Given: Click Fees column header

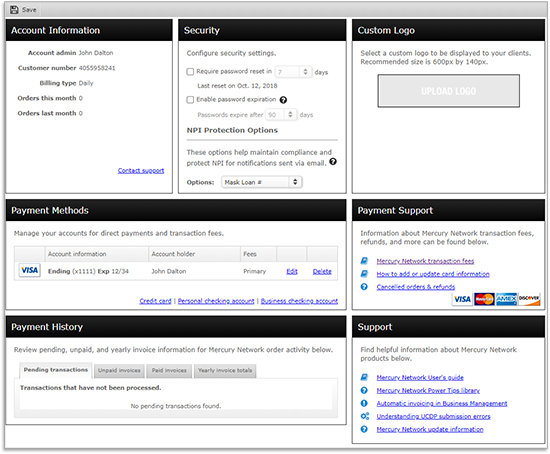Looking at the screenshot, I should coord(259,254).
